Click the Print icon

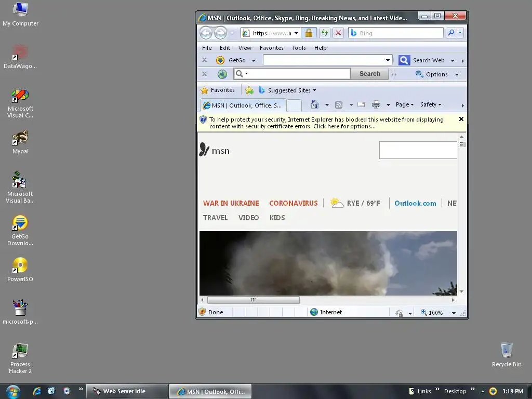pyautogui.click(x=376, y=104)
